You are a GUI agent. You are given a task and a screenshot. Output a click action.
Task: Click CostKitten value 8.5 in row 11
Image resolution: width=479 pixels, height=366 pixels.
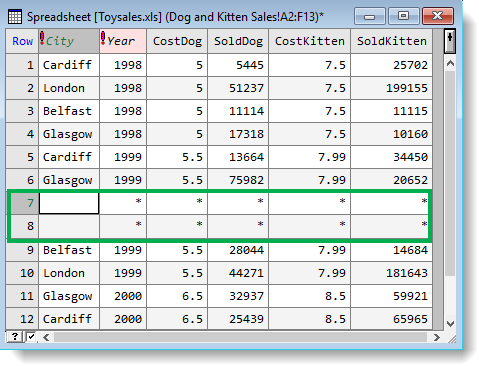[x=310, y=296]
